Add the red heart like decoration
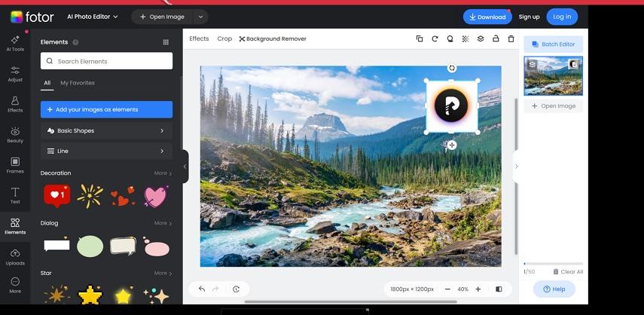 [56, 196]
